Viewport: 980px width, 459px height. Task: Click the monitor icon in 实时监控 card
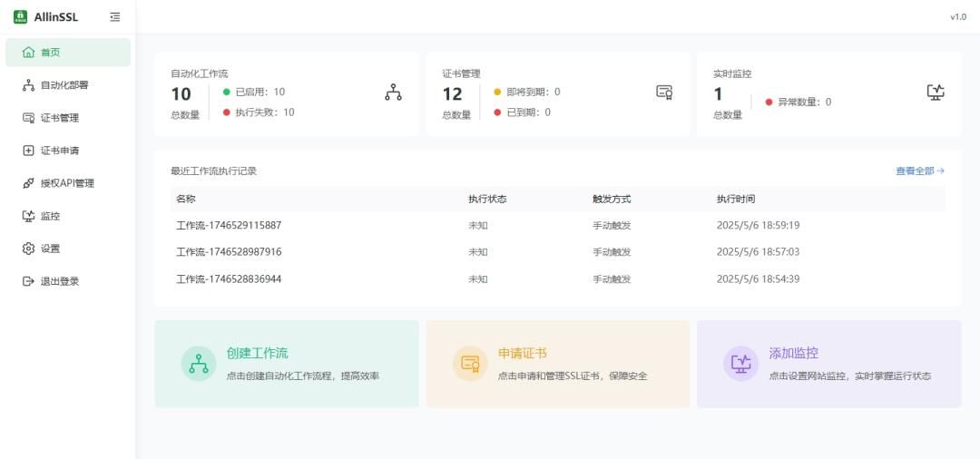pos(936,93)
